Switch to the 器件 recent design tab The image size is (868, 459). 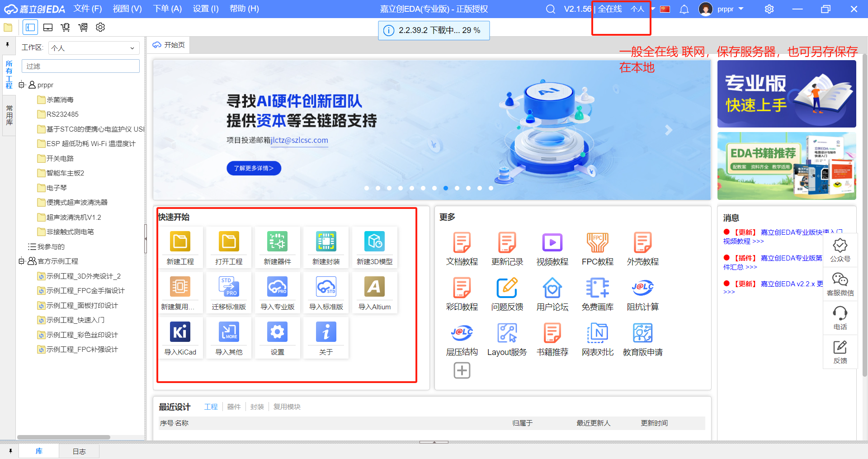[234, 407]
